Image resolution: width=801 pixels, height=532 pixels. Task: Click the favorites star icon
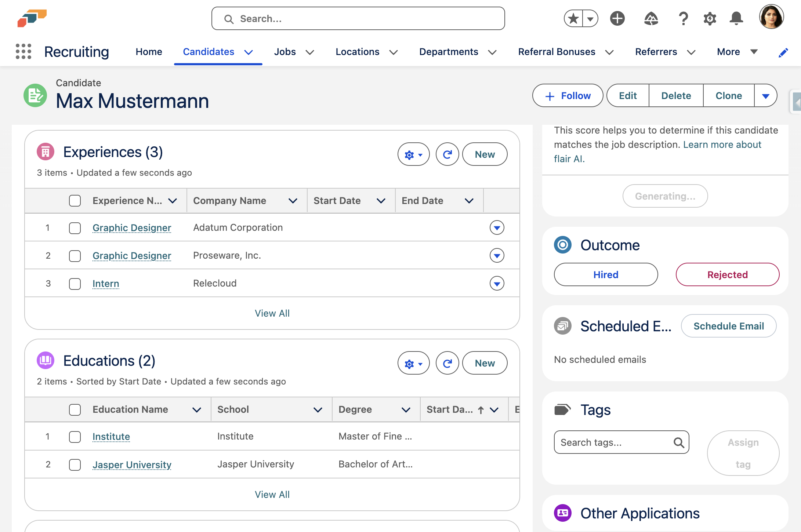[x=573, y=18]
